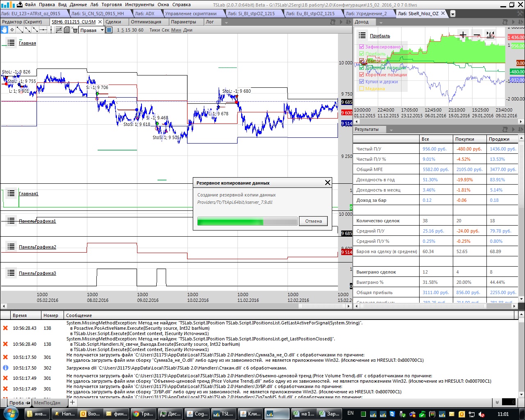Switch to the Оптимизация tab
The image size is (525, 420).
pos(146,22)
